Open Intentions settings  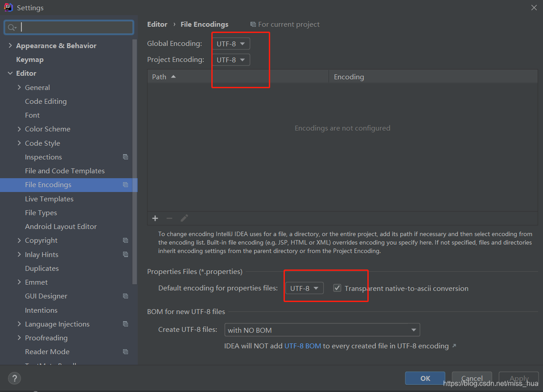[x=41, y=310]
